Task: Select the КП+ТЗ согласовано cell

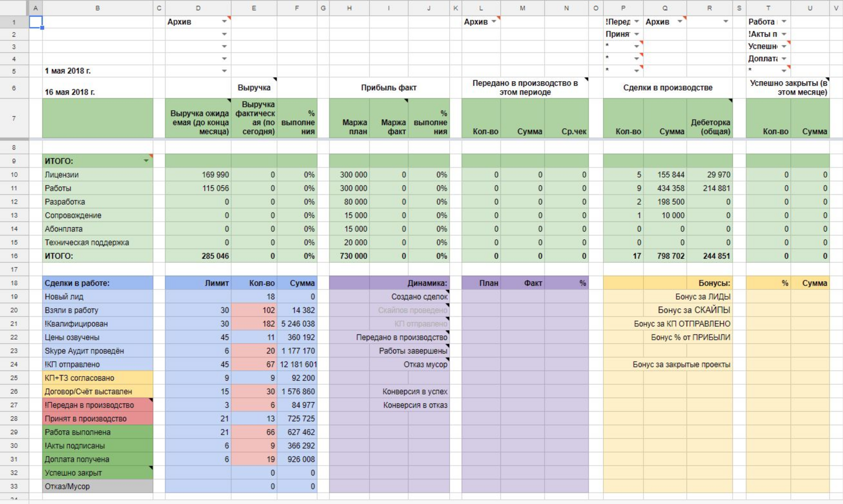Action: [97, 378]
